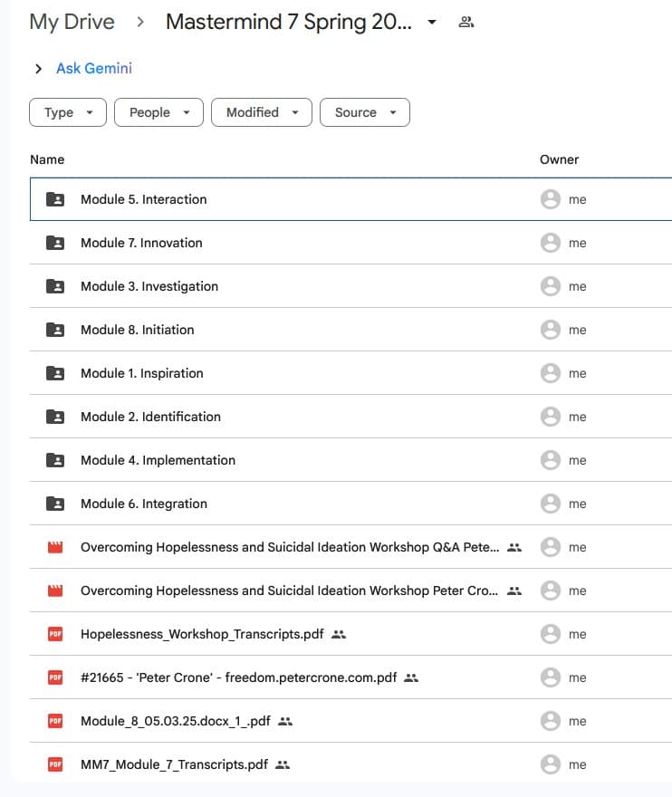Open the Type filter dropdown

click(68, 112)
